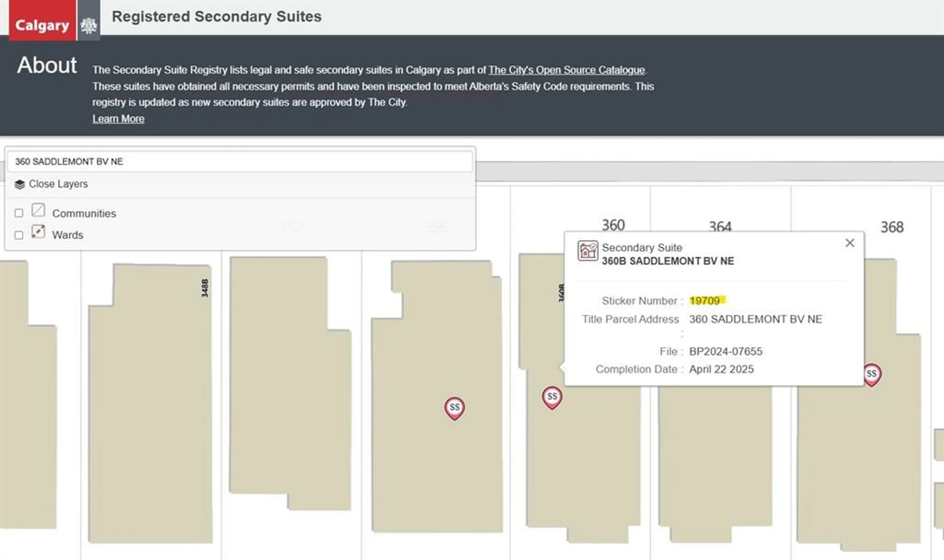Click the Calgary crest emblem icon
Screen dimensions: 944x560
click(89, 26)
